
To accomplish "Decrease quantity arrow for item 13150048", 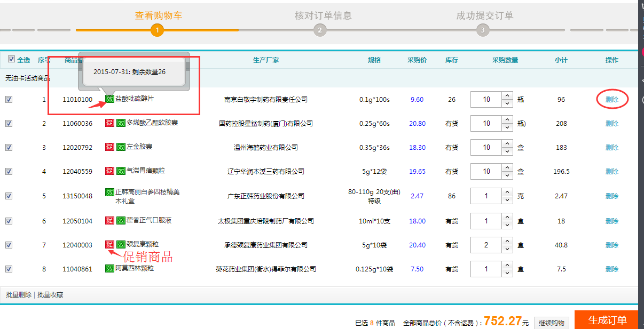I will (x=507, y=200).
